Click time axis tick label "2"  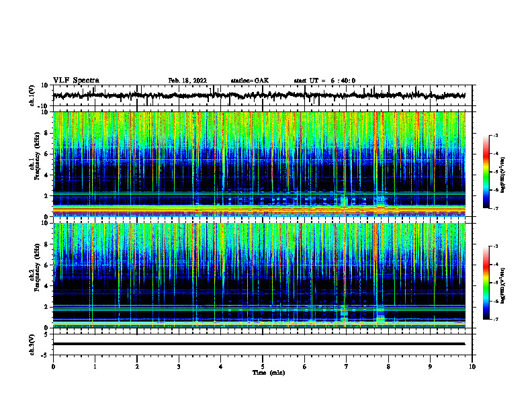137,367
